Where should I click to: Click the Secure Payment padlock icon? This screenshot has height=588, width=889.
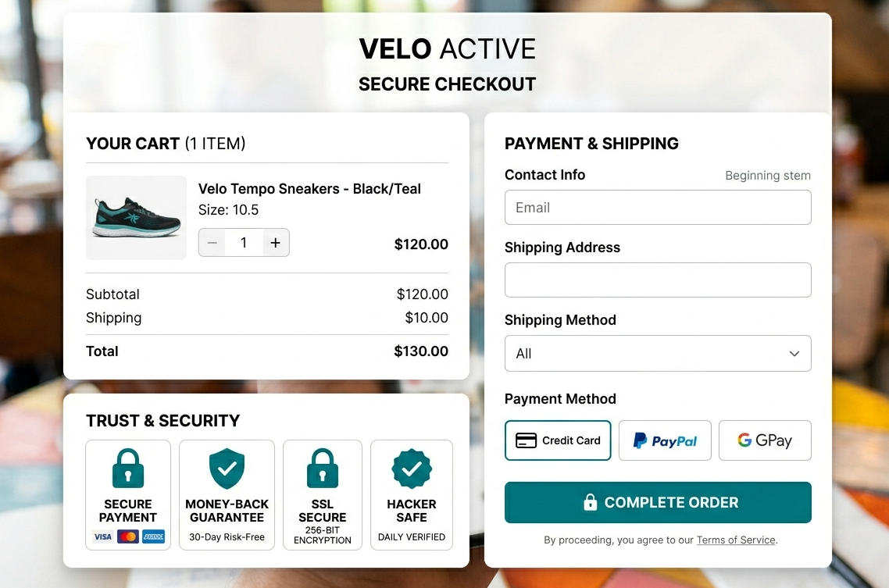click(x=128, y=469)
